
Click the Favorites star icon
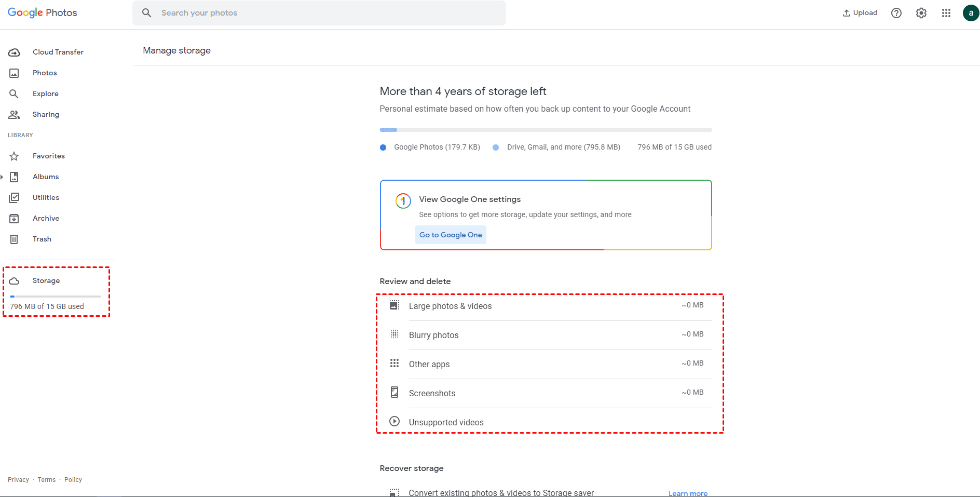[x=14, y=156]
